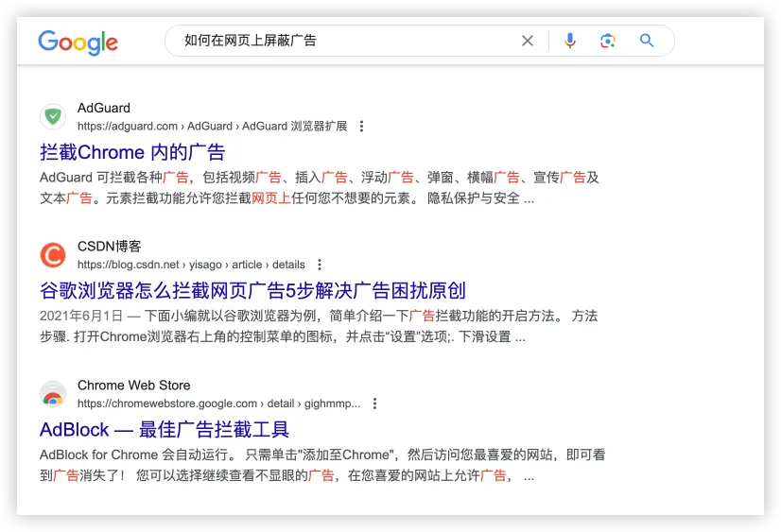Click the adguard.com breadcrumb URL
The width and height of the screenshot is (781, 532).
pos(212,127)
